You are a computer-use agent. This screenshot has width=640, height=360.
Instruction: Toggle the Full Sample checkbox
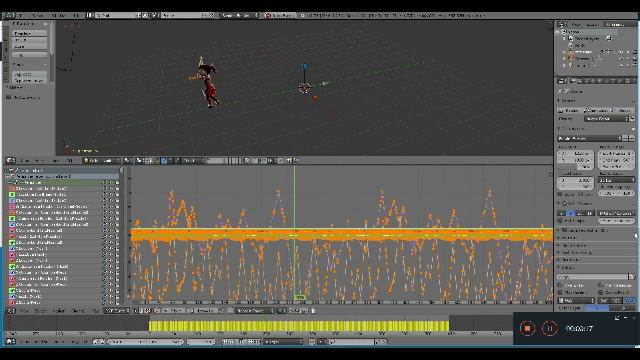pyautogui.click(x=560, y=221)
